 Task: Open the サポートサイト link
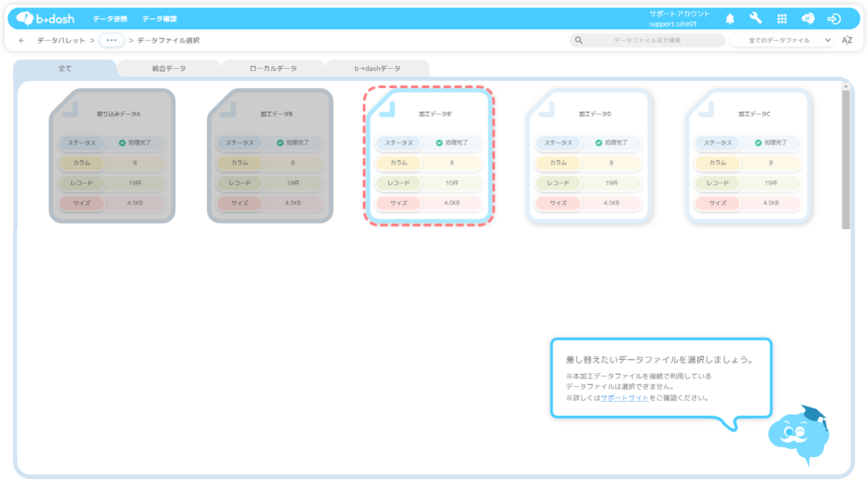[x=625, y=398]
